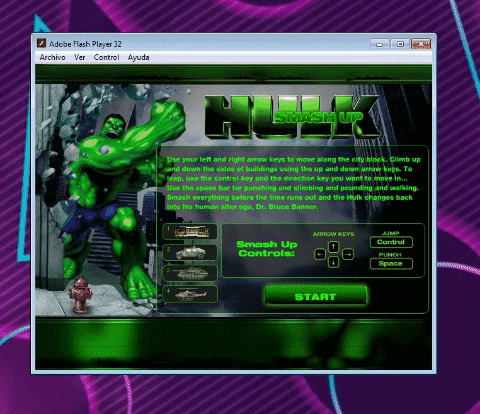480x414 pixels.
Task: Click the 'Smash Up Controls:' label
Action: pos(267,249)
